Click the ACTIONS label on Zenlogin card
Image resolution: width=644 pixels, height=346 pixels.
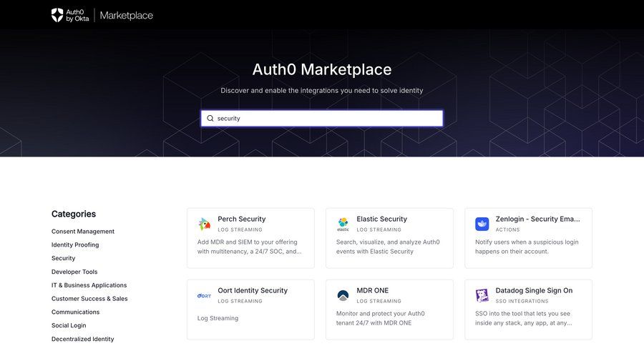pyautogui.click(x=507, y=230)
